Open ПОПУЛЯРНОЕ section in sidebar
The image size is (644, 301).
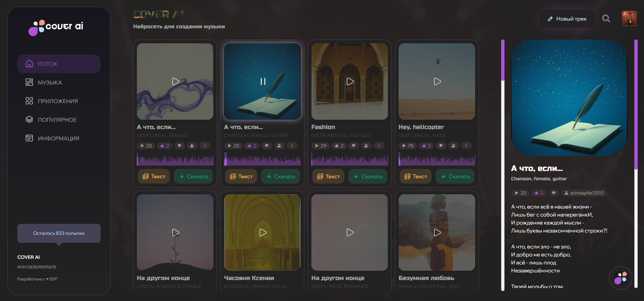57,120
